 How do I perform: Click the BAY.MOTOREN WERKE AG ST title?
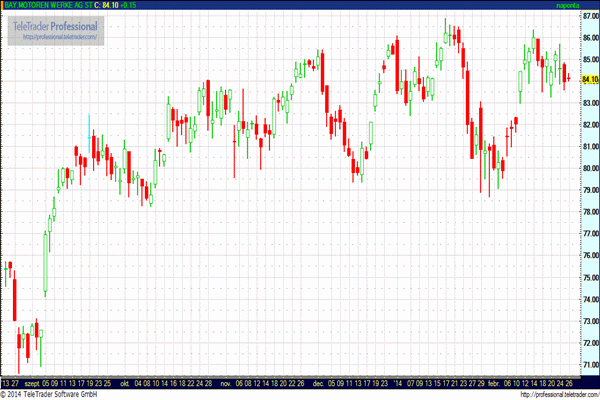[48, 5]
